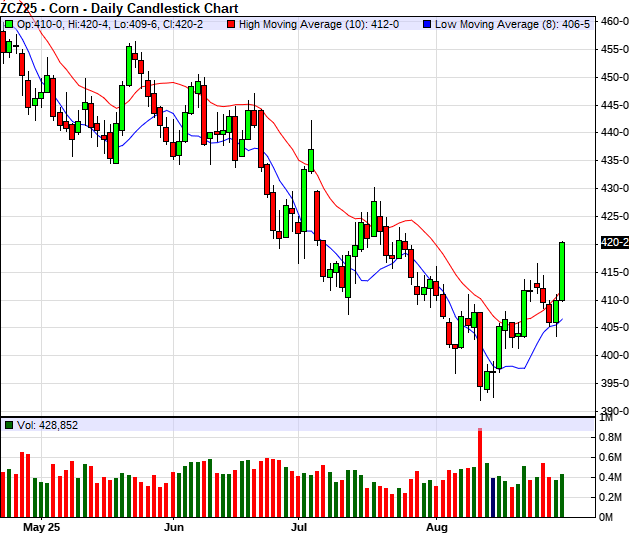The image size is (640, 536).
Task: Click the Jun date axis label
Action: (174, 525)
